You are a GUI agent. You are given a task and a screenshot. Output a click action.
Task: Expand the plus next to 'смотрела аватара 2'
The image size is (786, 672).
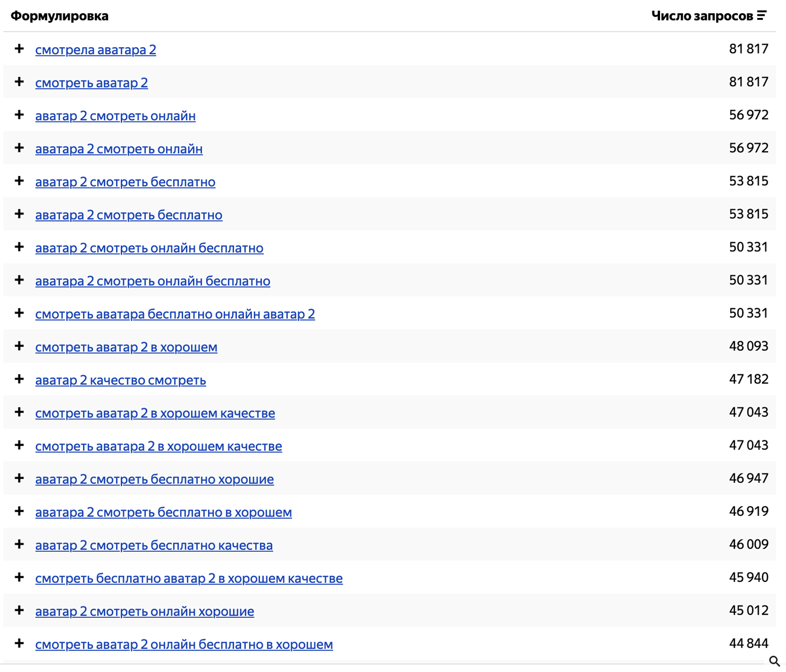tap(19, 49)
